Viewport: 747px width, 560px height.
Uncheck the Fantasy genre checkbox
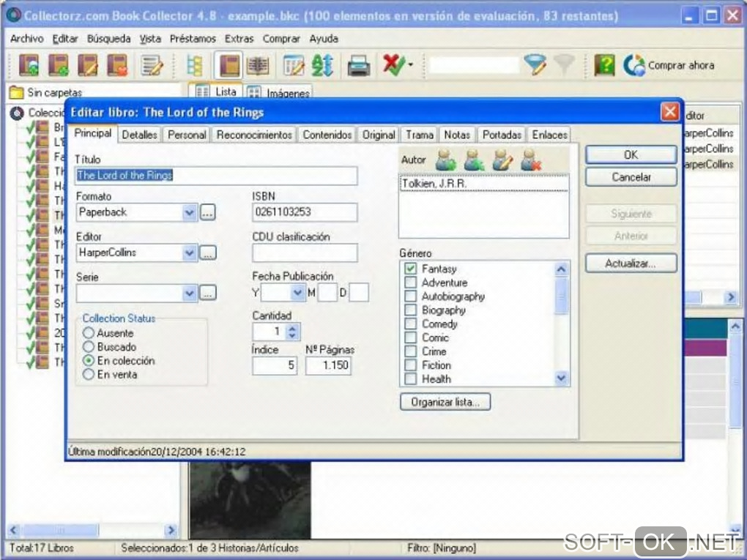(410, 269)
